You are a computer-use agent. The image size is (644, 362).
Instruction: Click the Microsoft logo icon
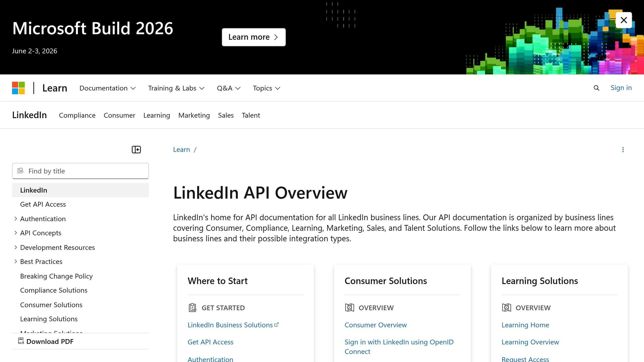(x=18, y=88)
